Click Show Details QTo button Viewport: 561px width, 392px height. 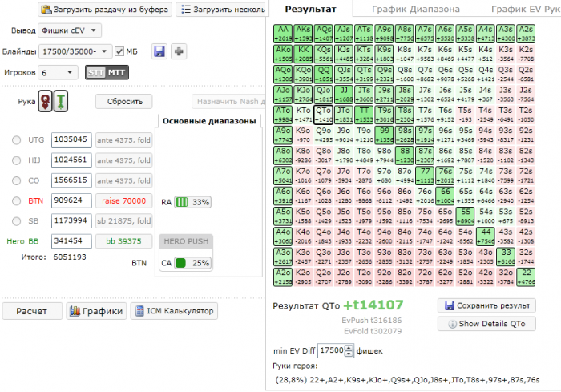pos(486,324)
